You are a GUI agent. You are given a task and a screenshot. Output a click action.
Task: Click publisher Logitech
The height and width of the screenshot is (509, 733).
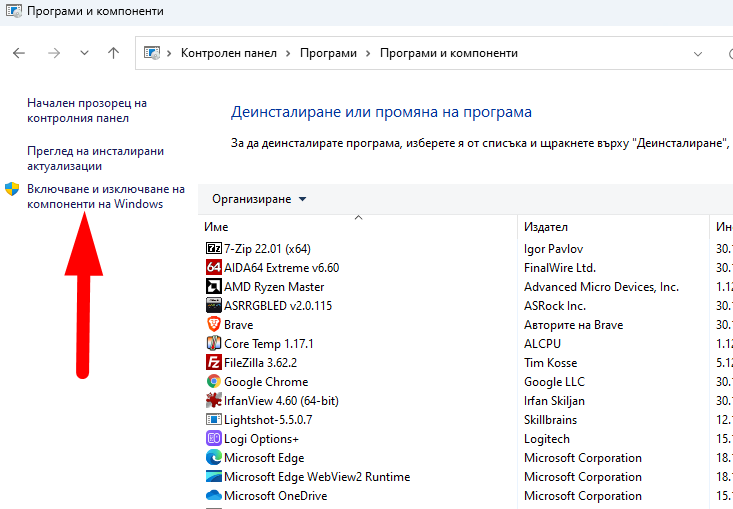[546, 439]
